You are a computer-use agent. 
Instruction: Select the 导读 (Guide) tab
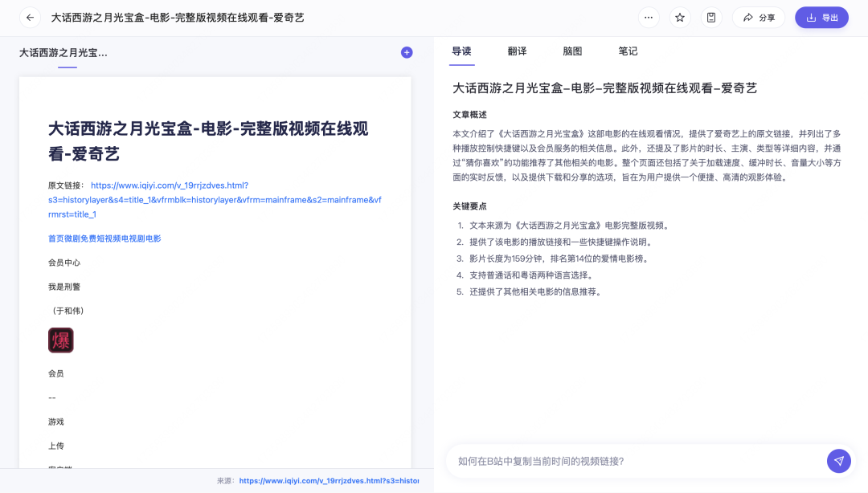(x=461, y=51)
